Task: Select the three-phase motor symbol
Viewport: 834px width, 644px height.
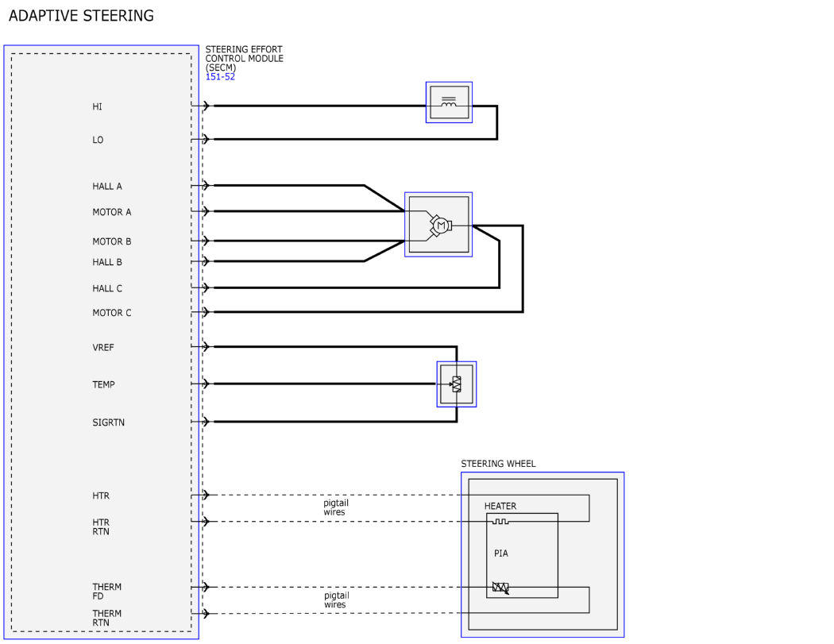Action: pyautogui.click(x=438, y=225)
